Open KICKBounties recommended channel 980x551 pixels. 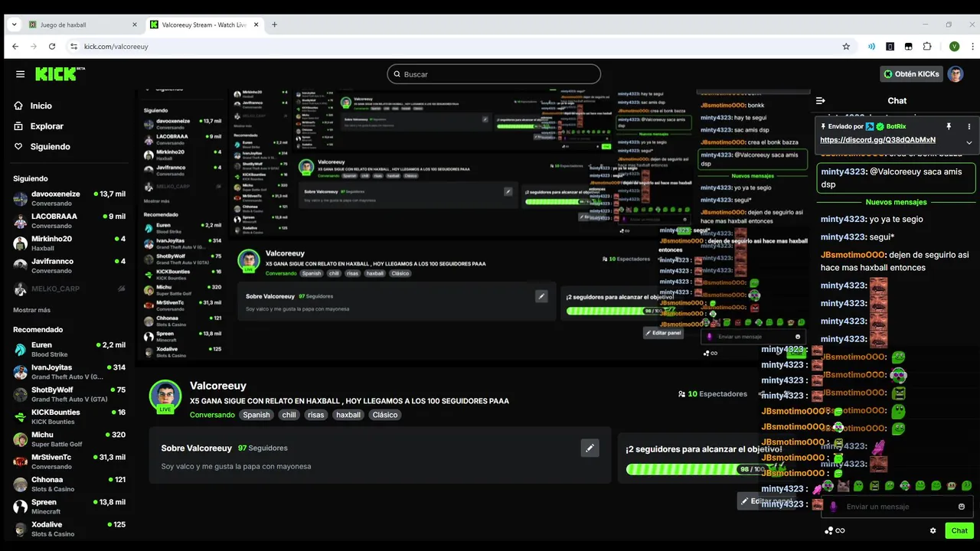click(69, 416)
